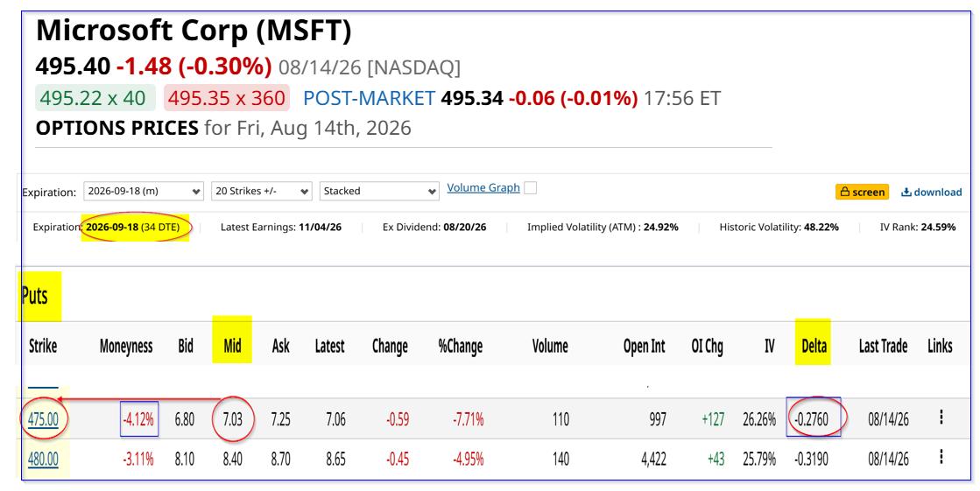Click the download arrow icon

click(x=906, y=192)
